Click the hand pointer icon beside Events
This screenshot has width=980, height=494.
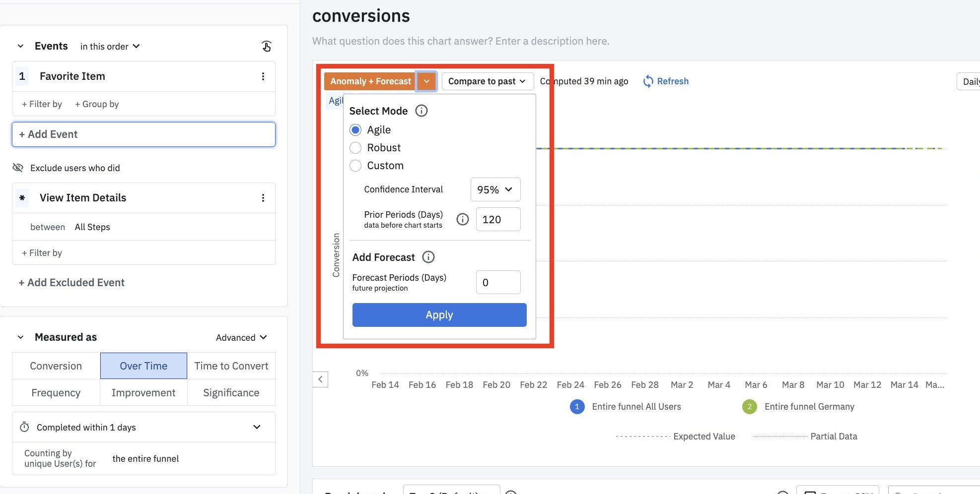267,46
